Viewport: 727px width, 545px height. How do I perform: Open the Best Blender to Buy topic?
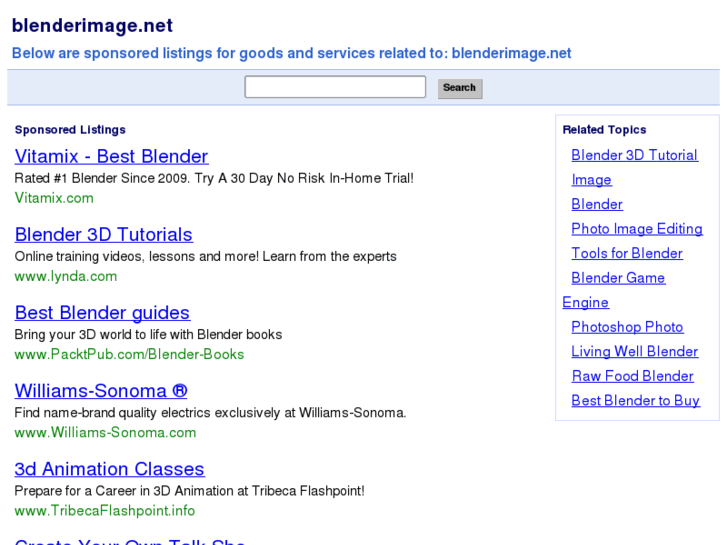tap(635, 401)
